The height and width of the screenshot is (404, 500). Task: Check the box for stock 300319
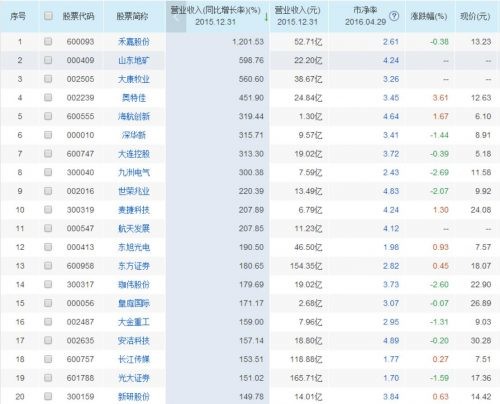tap(48, 209)
